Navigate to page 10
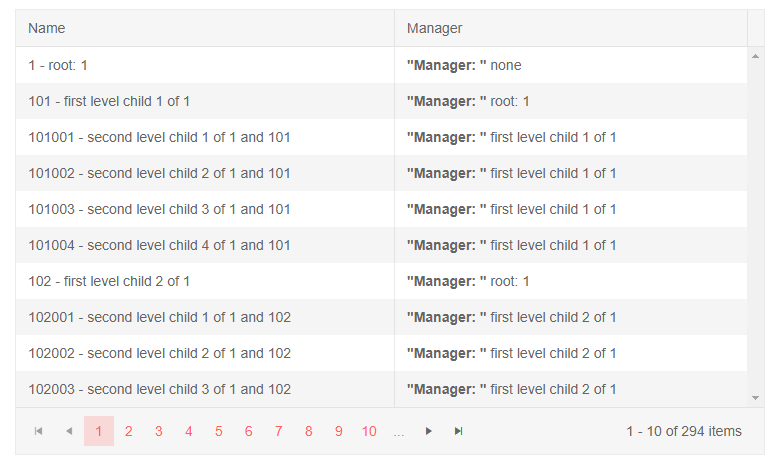 [369, 431]
